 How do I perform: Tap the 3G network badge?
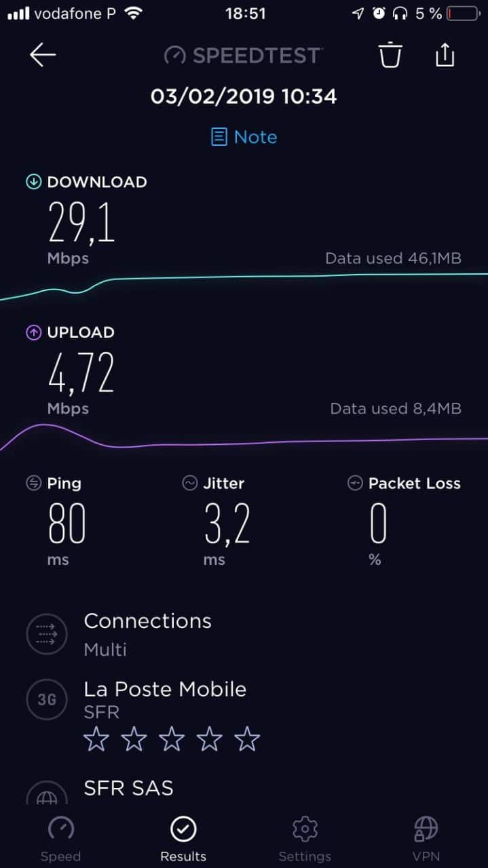pyautogui.click(x=47, y=700)
